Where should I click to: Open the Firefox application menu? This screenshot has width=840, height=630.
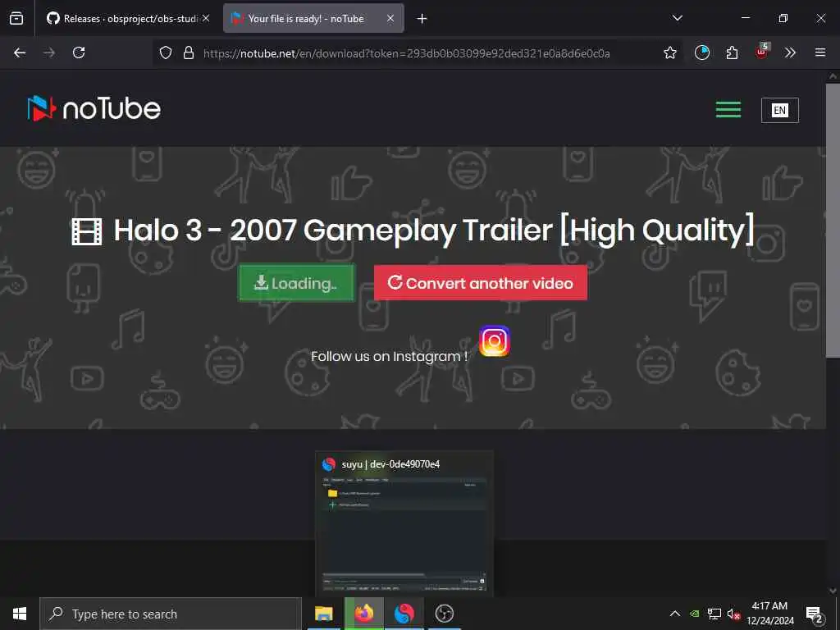(x=820, y=52)
